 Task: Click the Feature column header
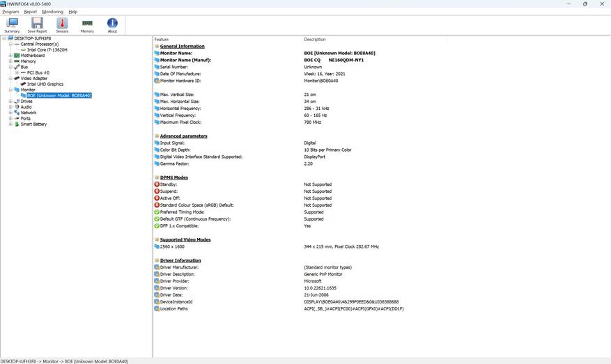[x=162, y=39]
